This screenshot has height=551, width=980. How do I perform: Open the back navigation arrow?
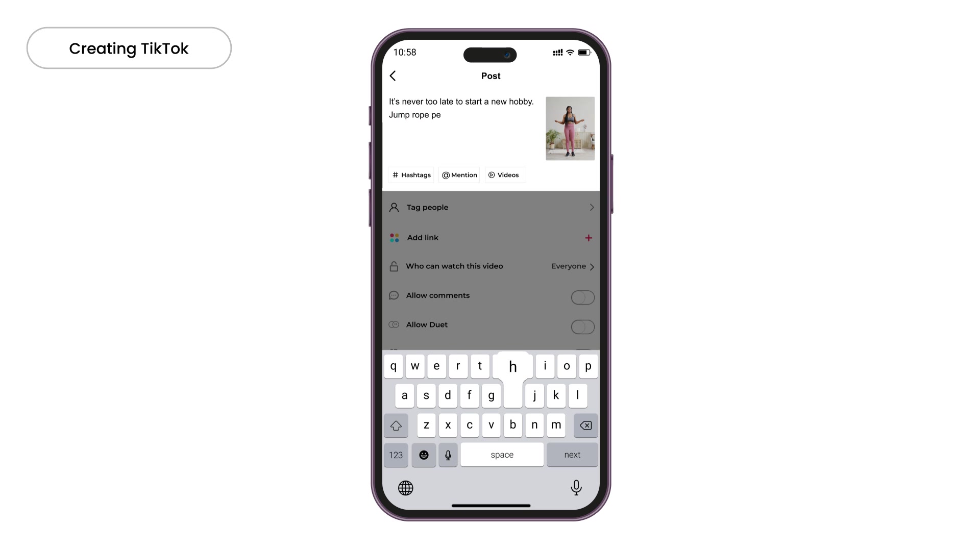coord(394,76)
